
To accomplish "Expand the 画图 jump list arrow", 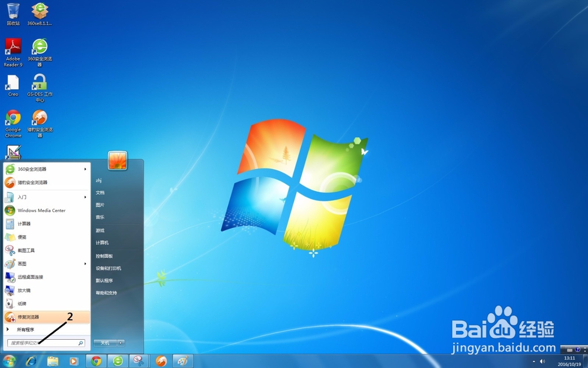I will [85, 264].
